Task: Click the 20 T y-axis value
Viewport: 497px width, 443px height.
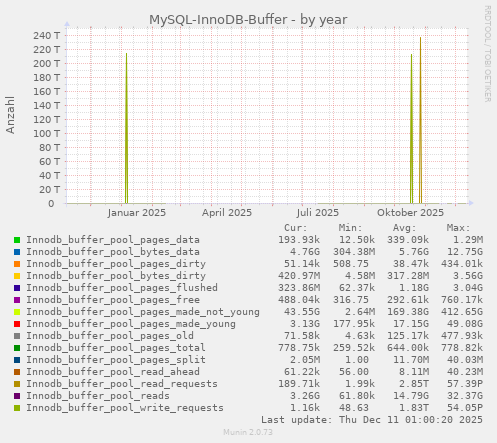Action: coord(50,189)
